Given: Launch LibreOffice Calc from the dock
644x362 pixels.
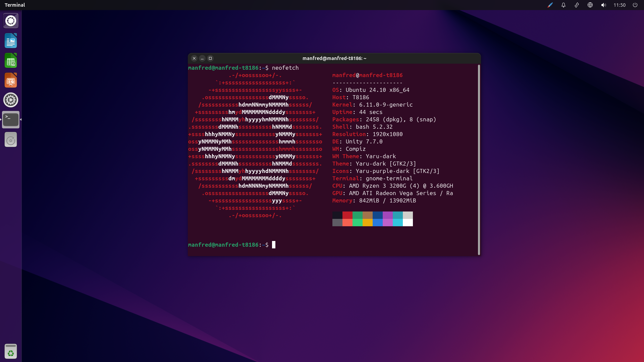Looking at the screenshot, I should click(11, 61).
